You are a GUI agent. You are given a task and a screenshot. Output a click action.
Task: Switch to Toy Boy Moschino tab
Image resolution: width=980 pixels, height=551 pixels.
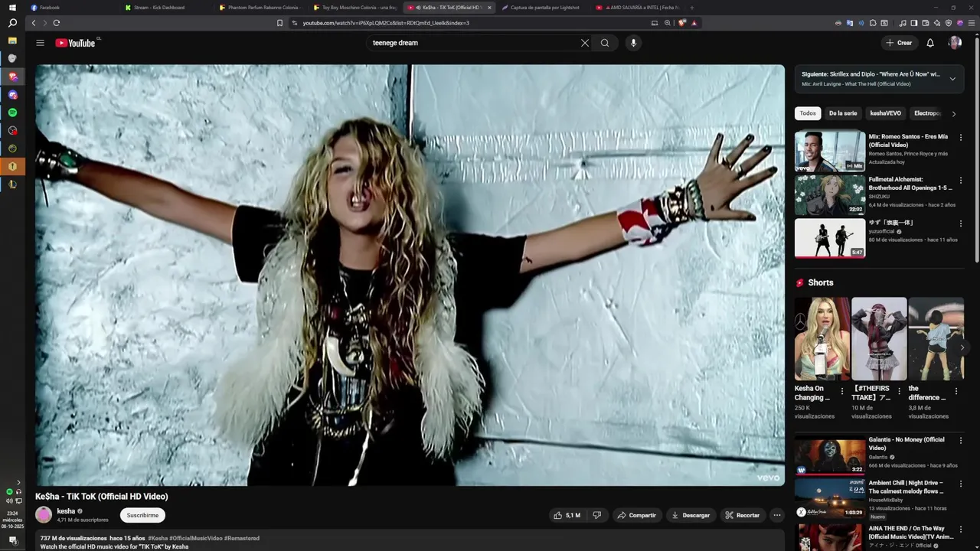354,8
